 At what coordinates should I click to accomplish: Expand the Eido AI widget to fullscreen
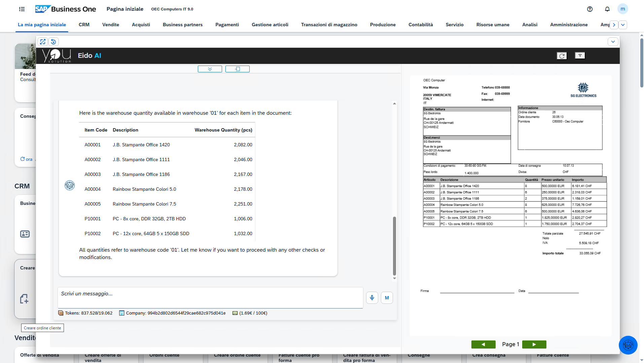(42, 42)
